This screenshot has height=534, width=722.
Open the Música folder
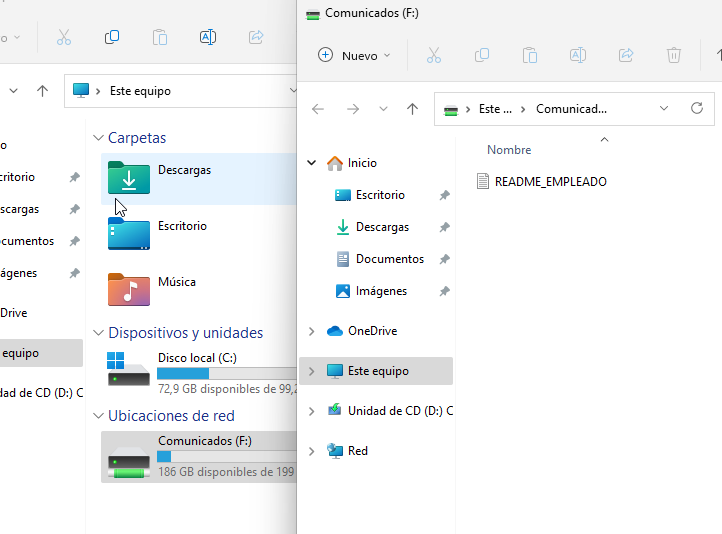click(176, 283)
